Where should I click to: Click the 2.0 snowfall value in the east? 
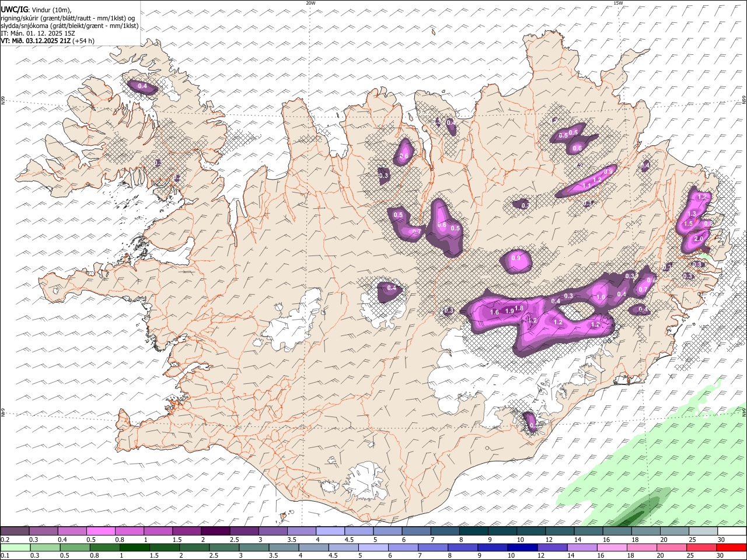[x=698, y=239]
